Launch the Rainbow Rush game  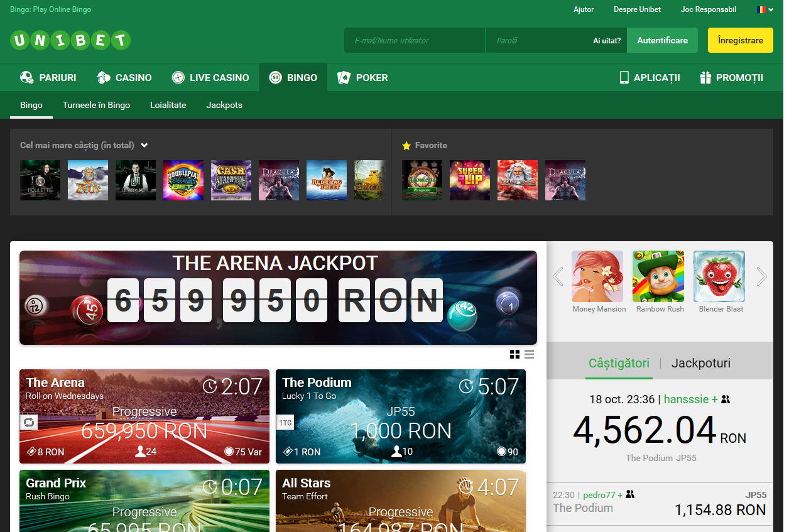click(x=658, y=276)
